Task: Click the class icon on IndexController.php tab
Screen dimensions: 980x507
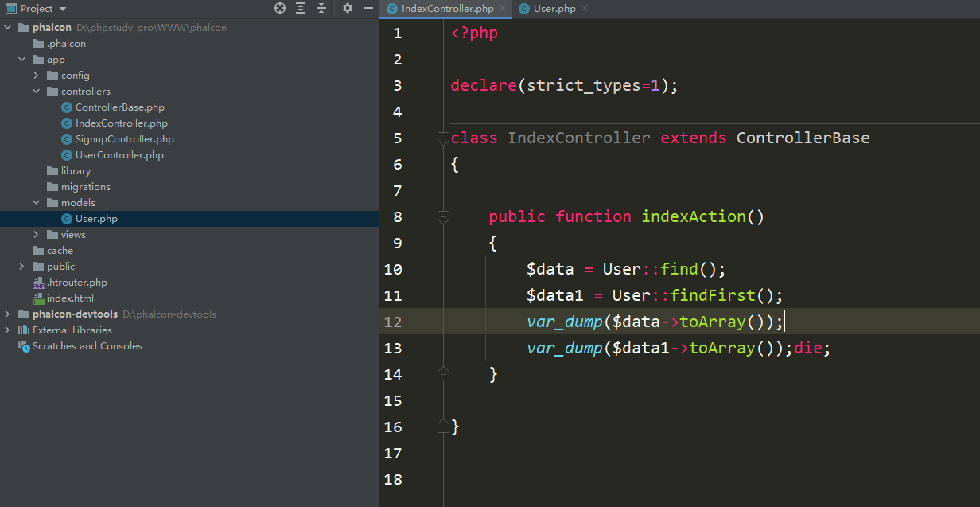Action: click(392, 9)
